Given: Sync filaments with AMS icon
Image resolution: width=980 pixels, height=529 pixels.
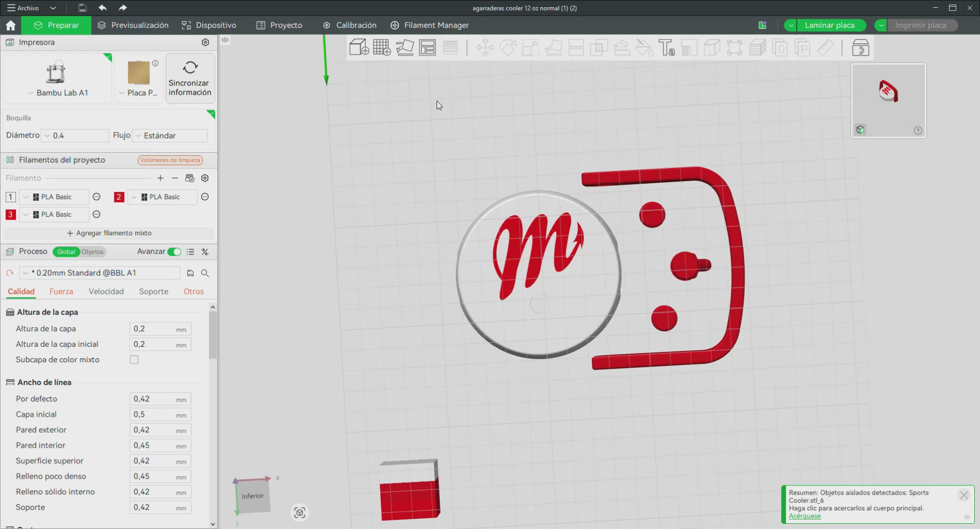Looking at the screenshot, I should click(190, 178).
